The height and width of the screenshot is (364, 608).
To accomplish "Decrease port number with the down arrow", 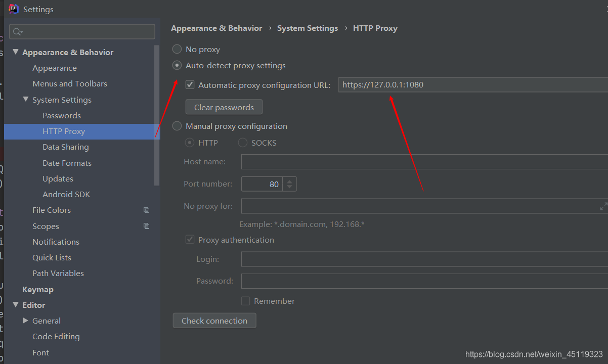I will [x=289, y=188].
